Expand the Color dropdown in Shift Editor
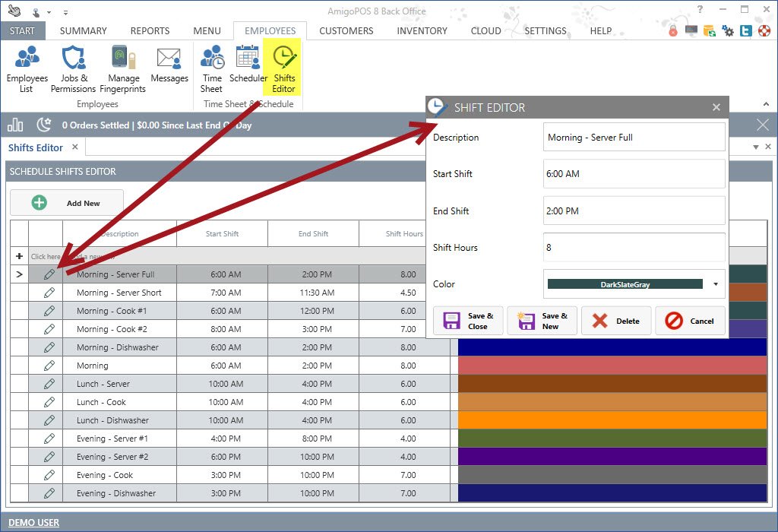Screen dimensions: 778x532 (x=716, y=285)
